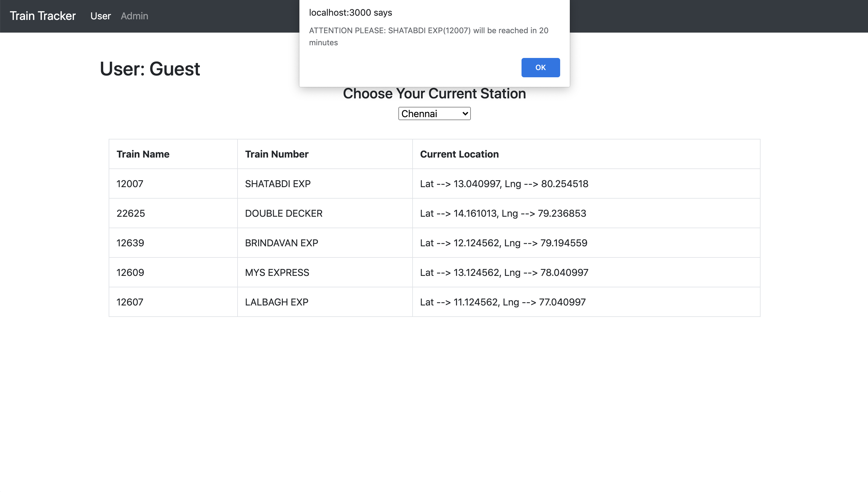Screen dimensions: 868x492
Task: Click the SHATABDI EXP cell
Action: click(277, 184)
